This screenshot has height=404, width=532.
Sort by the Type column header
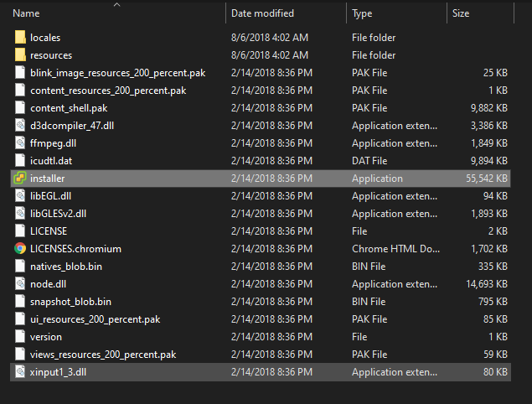point(362,13)
